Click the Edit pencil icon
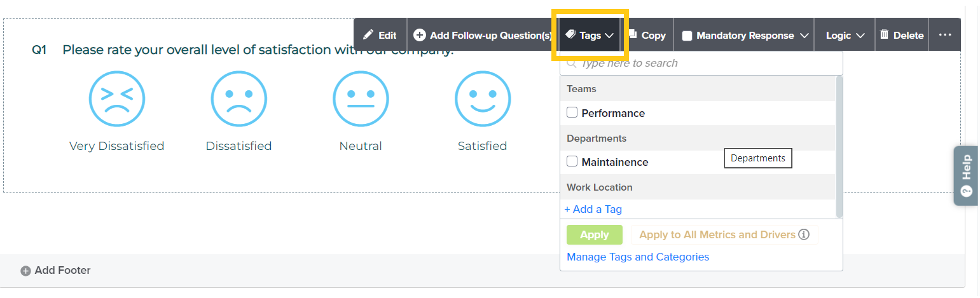This screenshot has height=298, width=980. click(x=368, y=36)
